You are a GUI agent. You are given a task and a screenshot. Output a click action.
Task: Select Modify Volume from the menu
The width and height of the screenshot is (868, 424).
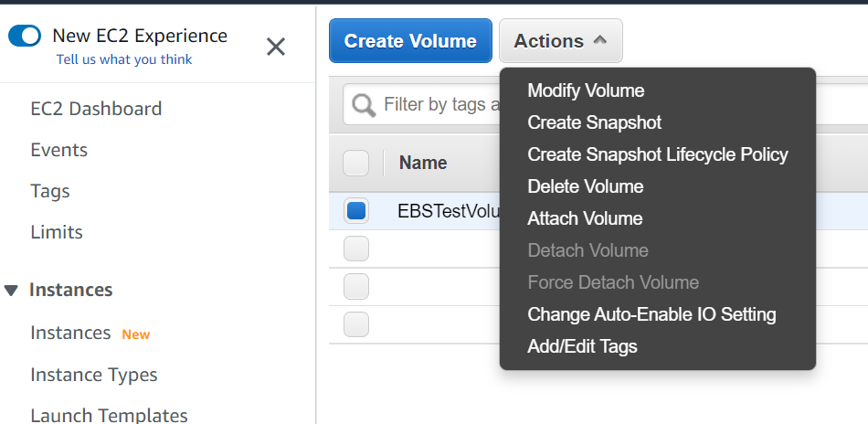[x=586, y=90]
